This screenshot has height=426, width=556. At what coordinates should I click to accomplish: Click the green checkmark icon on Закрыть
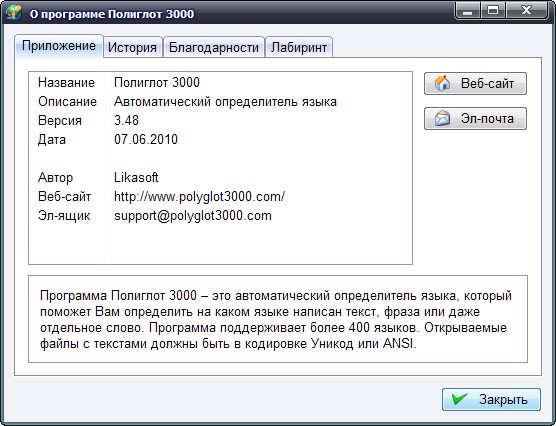pyautogui.click(x=460, y=399)
